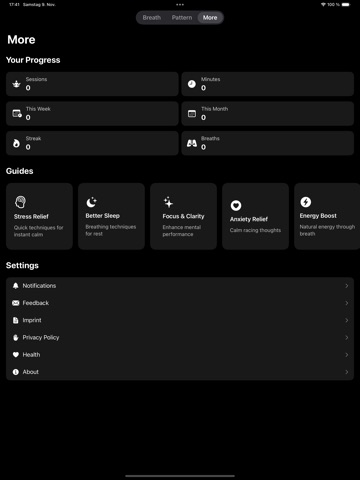Click the calendar icon beside This Month
Viewport: 360px width, 480px height.
192,114
